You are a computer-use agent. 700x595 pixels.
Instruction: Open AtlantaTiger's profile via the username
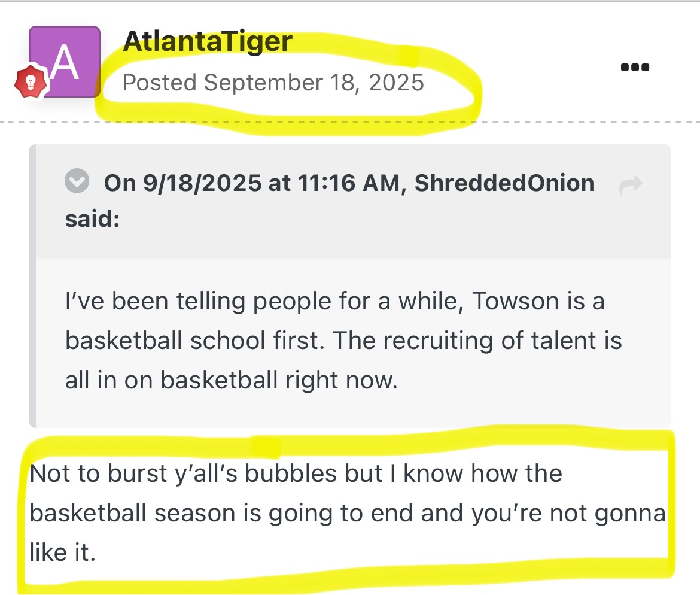click(207, 41)
